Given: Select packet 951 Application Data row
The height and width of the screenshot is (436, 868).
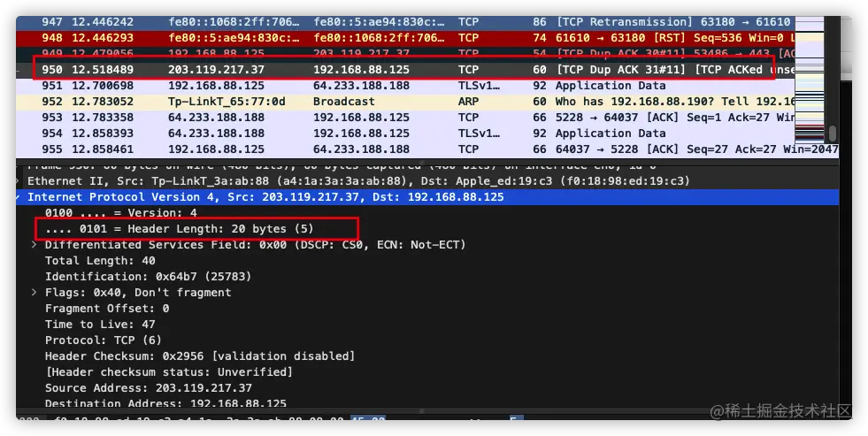Looking at the screenshot, I should click(405, 86).
